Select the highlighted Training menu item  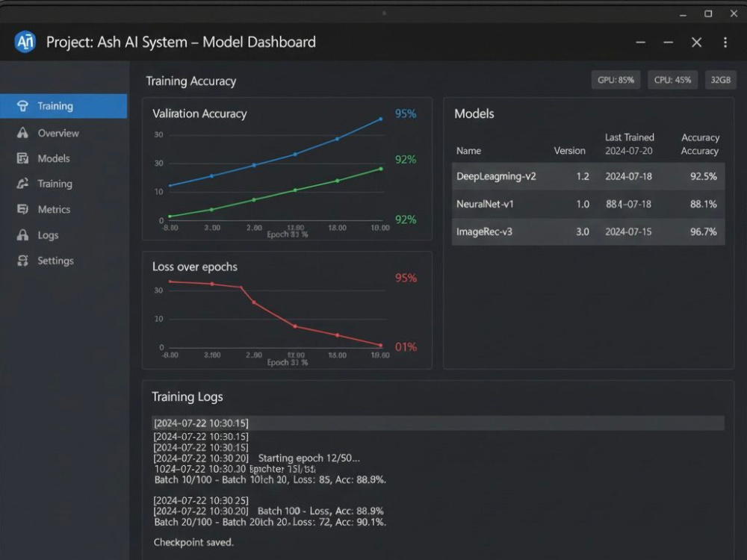pos(63,106)
